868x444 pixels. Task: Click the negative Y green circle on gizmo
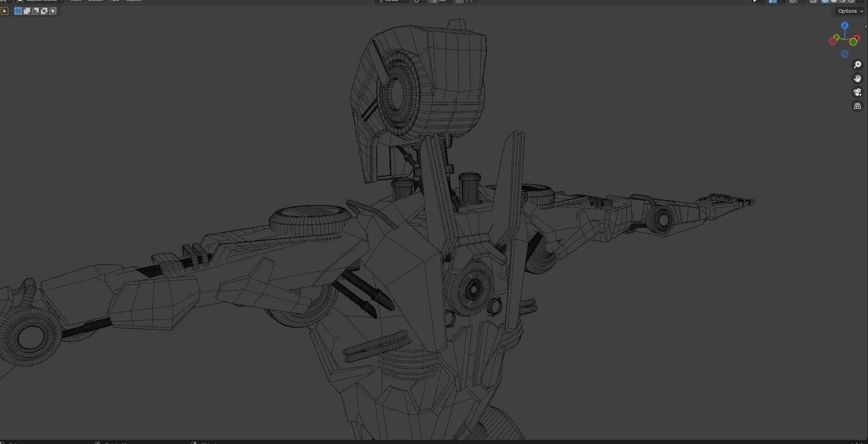853,42
